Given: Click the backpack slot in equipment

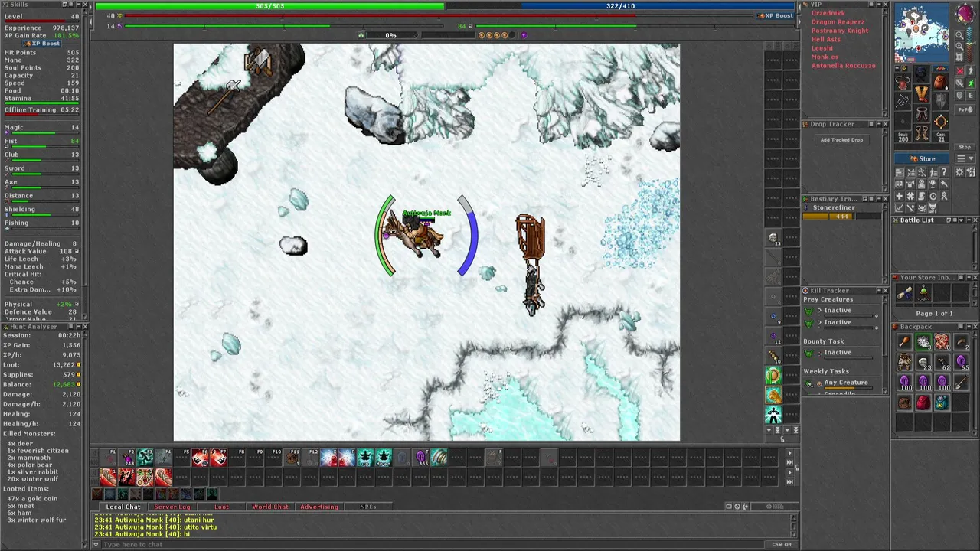Looking at the screenshot, I should pyautogui.click(x=940, y=82).
